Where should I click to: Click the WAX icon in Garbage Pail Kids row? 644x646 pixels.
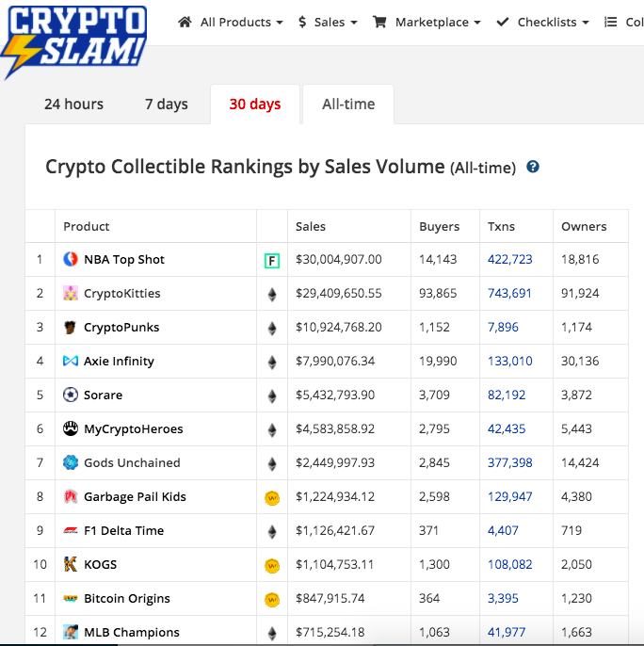click(x=272, y=498)
